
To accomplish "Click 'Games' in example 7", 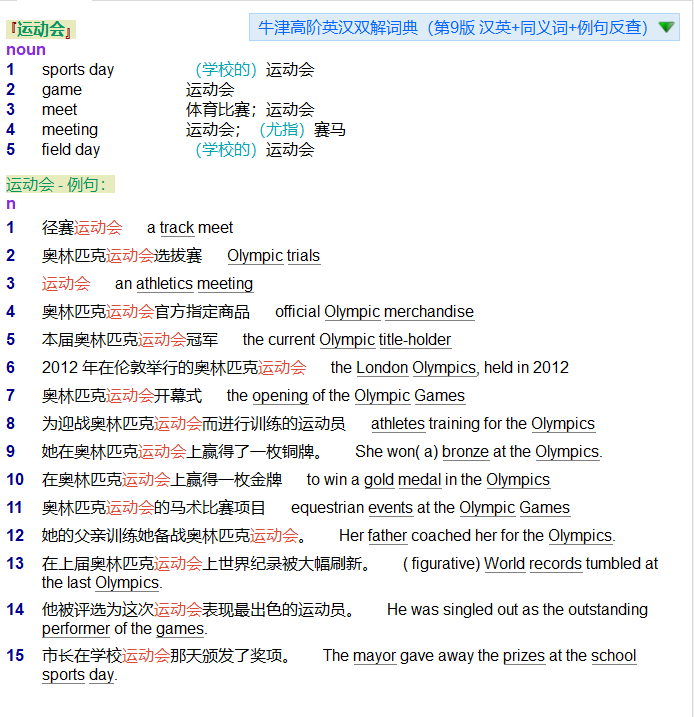I will 439,396.
